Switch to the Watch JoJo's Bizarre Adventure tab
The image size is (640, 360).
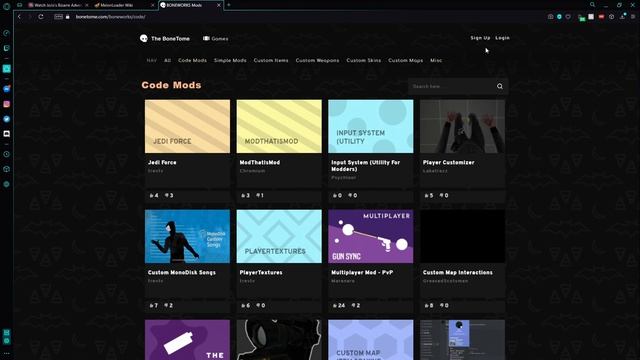(58, 5)
